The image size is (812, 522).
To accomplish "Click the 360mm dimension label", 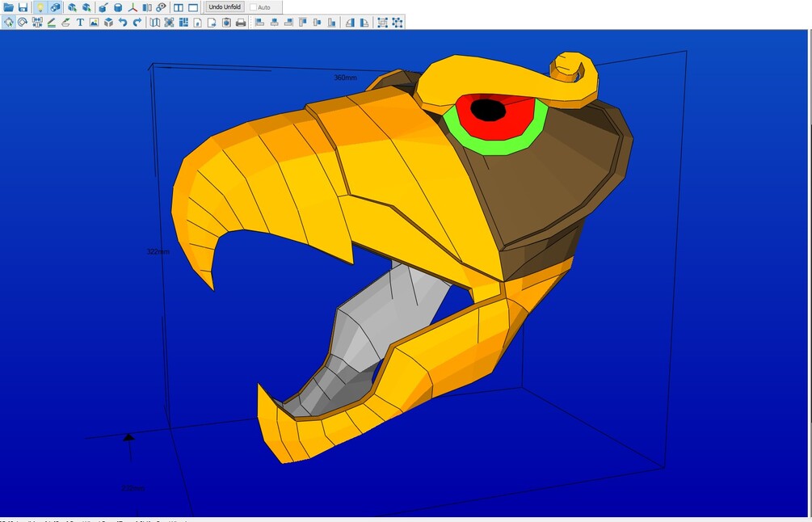I will tap(346, 78).
